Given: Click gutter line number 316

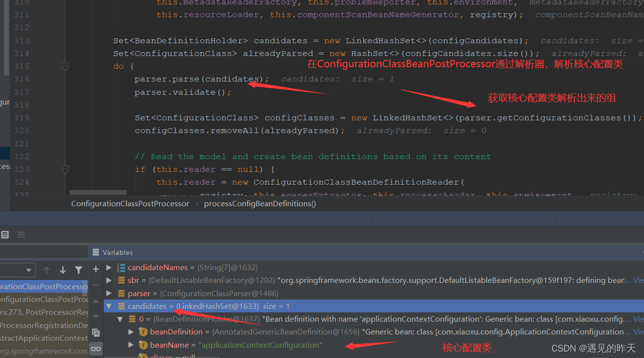Looking at the screenshot, I should tap(22, 79).
